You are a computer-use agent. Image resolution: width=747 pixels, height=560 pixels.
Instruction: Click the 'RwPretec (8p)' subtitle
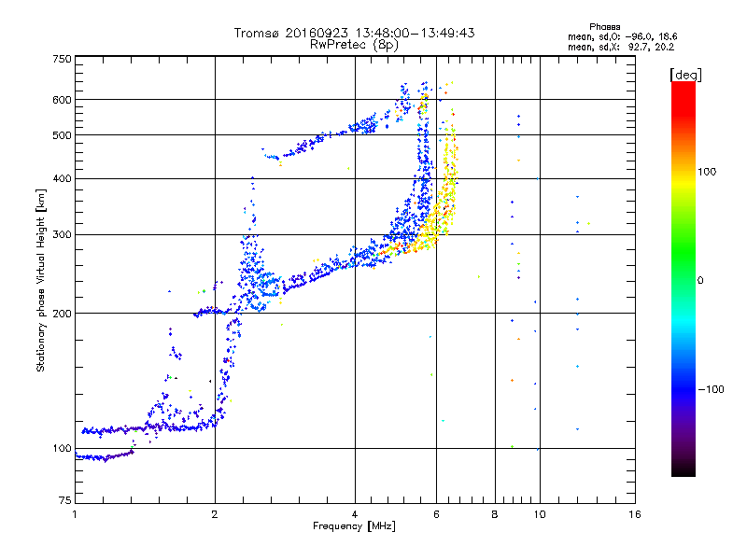pyautogui.click(x=354, y=45)
